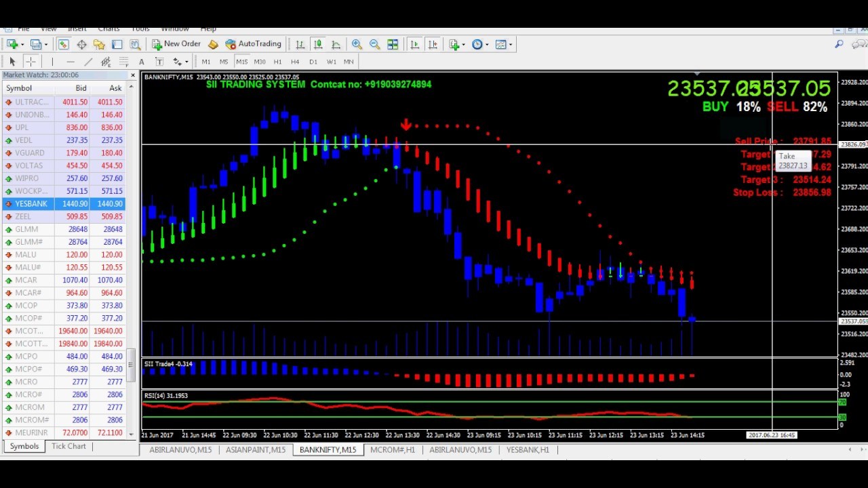Activate the Candlestick chart icon
The width and height of the screenshot is (868, 488).
318,44
